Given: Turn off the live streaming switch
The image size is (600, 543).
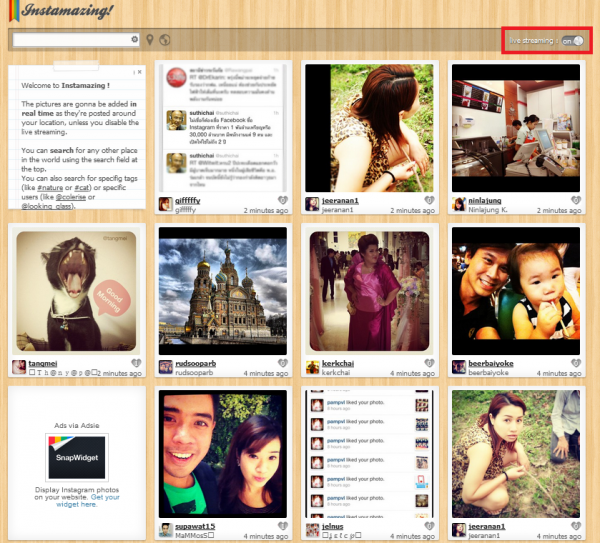Looking at the screenshot, I should tap(571, 41).
